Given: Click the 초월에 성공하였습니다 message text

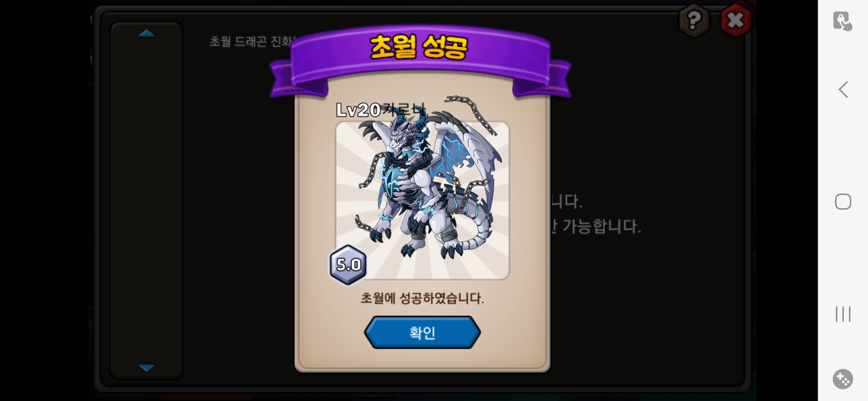Looking at the screenshot, I should coord(422,298).
